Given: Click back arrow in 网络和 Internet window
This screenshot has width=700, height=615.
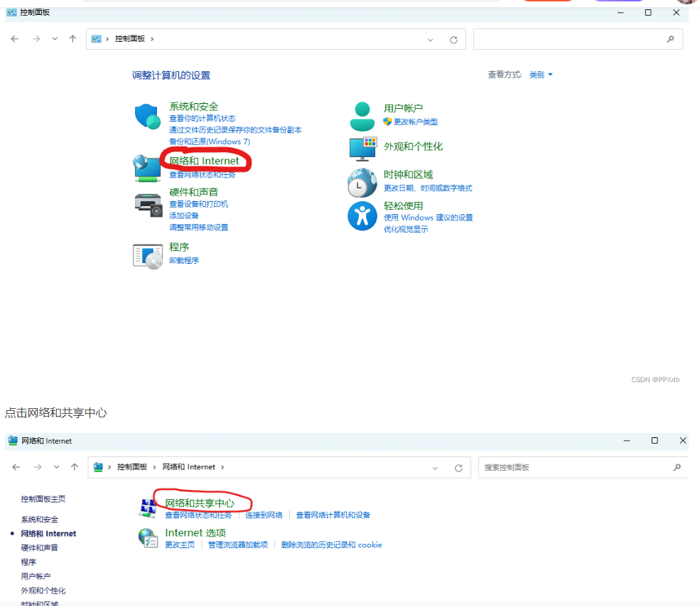Looking at the screenshot, I should coord(16,467).
